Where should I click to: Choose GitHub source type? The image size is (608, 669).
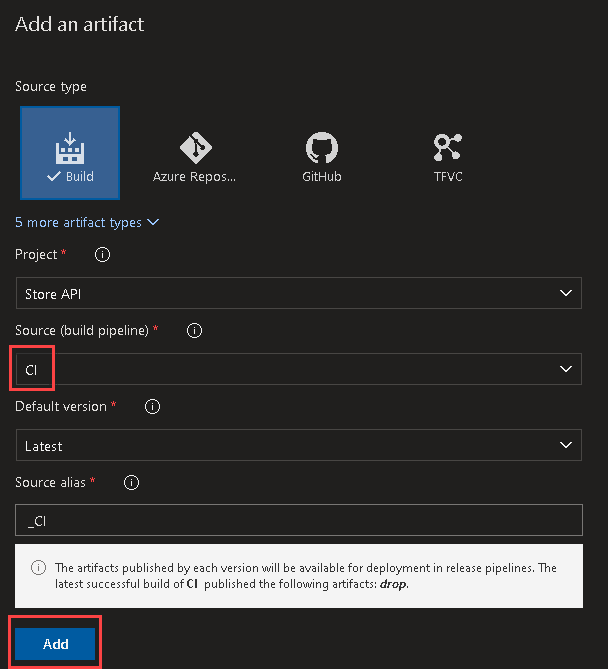coord(322,157)
